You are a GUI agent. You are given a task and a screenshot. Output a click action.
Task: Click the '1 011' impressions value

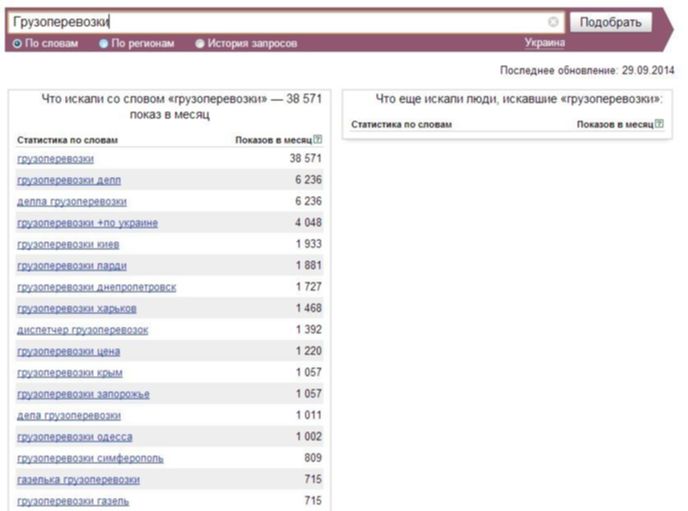(309, 415)
